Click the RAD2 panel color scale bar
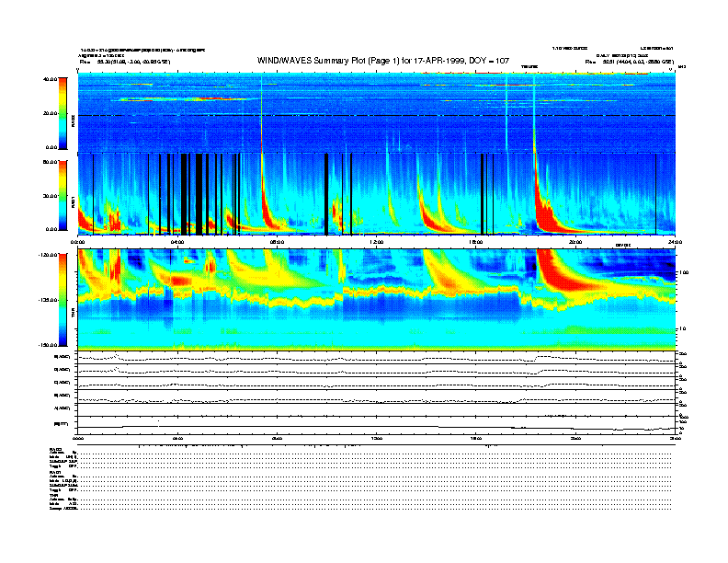This screenshot has width=728, height=563. [x=63, y=113]
